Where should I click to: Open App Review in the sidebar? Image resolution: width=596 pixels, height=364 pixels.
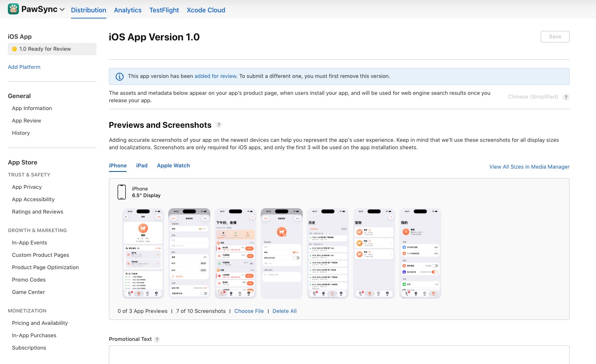coord(27,121)
